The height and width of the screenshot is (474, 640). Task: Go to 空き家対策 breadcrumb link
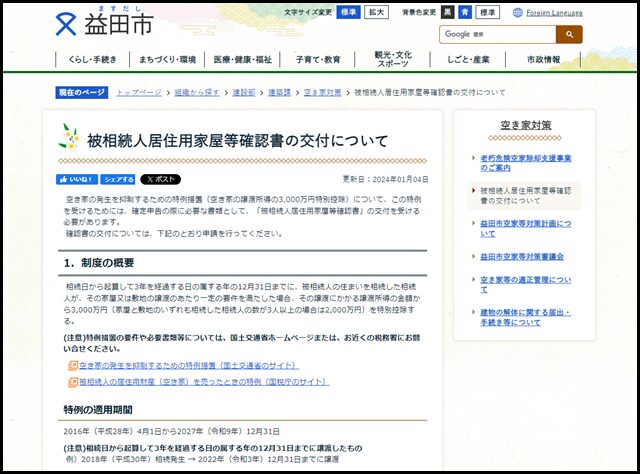point(322,93)
